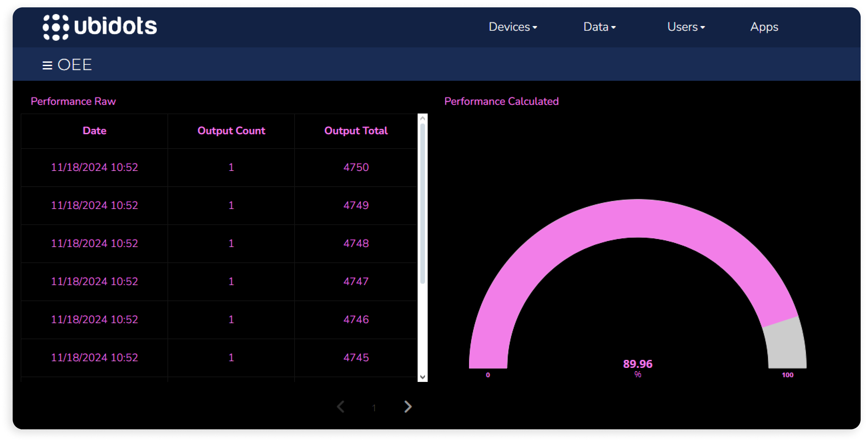Screen dimensions: 868x442
Task: Click the OEE dashboard title
Action: click(x=74, y=65)
